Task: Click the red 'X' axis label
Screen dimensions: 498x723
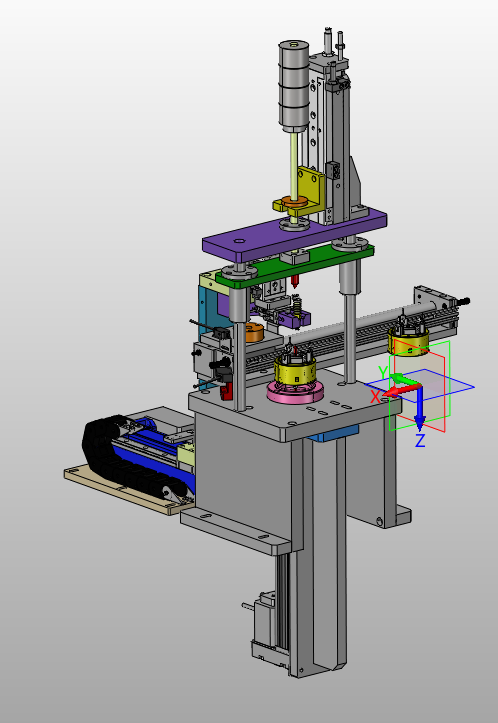Action: click(376, 396)
